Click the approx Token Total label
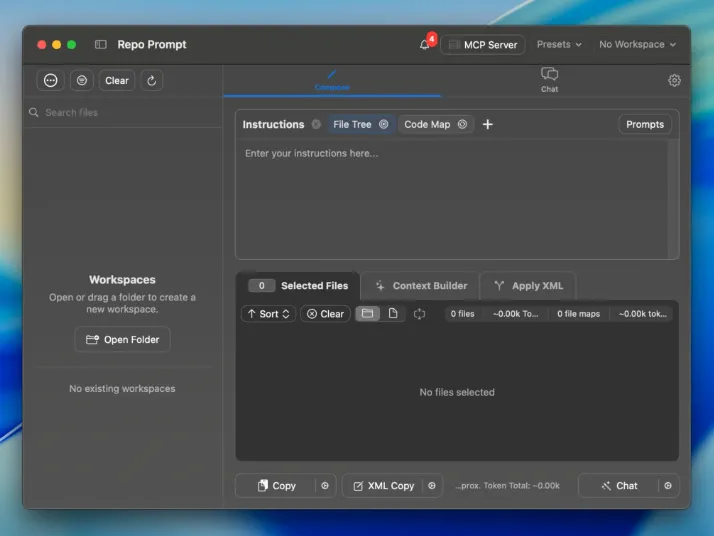The width and height of the screenshot is (714, 536). pyautogui.click(x=508, y=486)
